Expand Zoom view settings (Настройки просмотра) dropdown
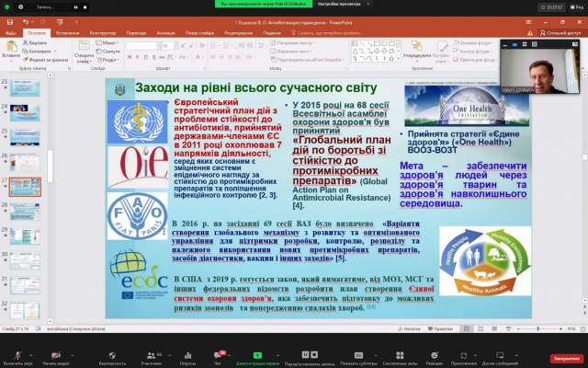Screen dimensions: 588x368 click(x=343, y=4)
